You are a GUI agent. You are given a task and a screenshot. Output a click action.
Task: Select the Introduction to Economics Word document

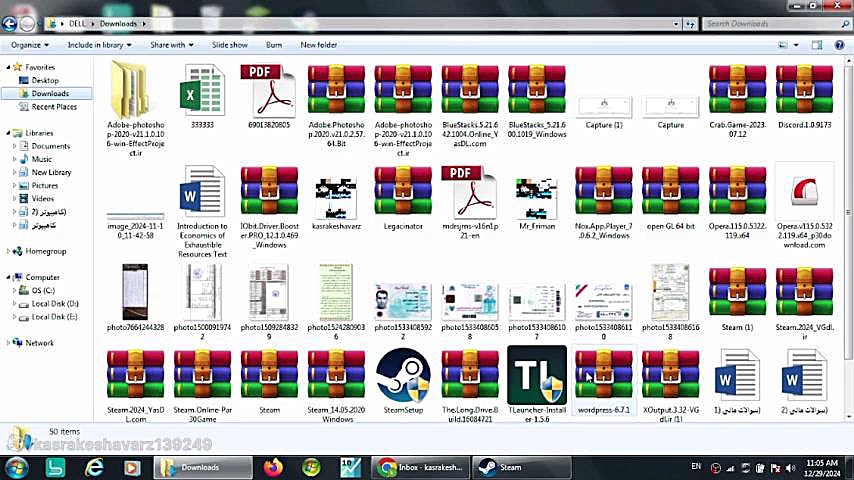202,191
